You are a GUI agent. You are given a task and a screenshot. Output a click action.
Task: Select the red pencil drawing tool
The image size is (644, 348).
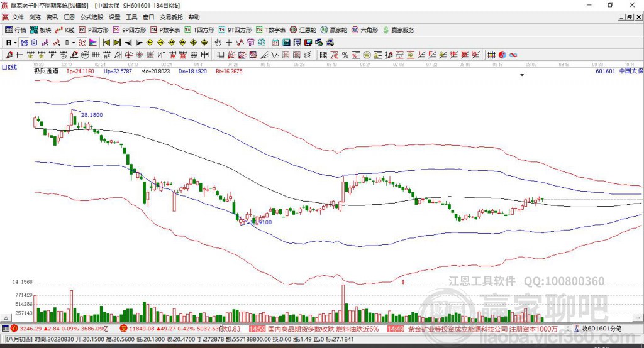9,55
